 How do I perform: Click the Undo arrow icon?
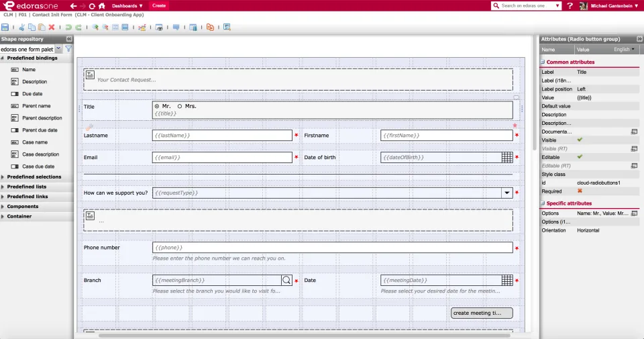(x=68, y=27)
